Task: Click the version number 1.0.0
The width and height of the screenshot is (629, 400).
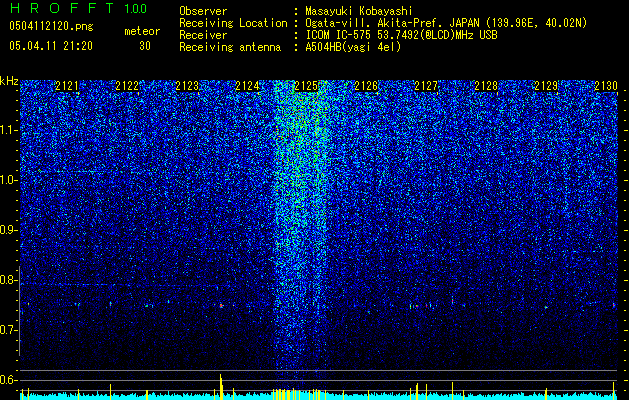Action: coord(135,8)
